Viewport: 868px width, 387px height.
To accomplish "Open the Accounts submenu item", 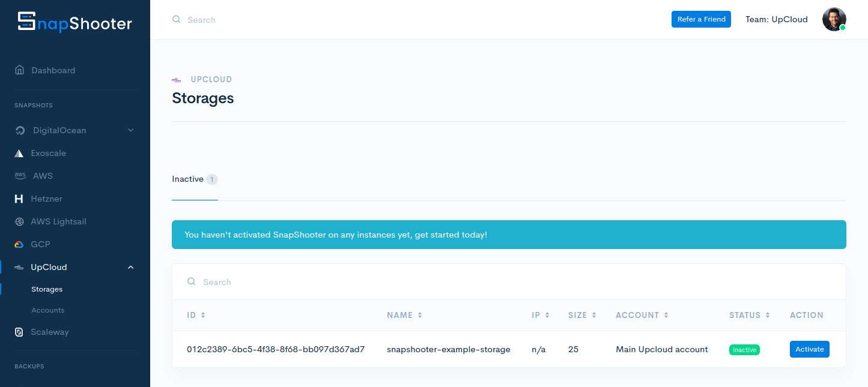I will coord(48,310).
